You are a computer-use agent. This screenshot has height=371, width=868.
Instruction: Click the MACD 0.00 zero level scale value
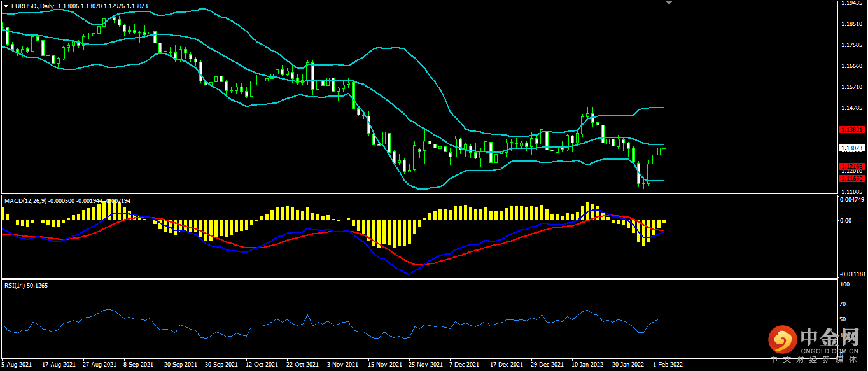click(846, 221)
